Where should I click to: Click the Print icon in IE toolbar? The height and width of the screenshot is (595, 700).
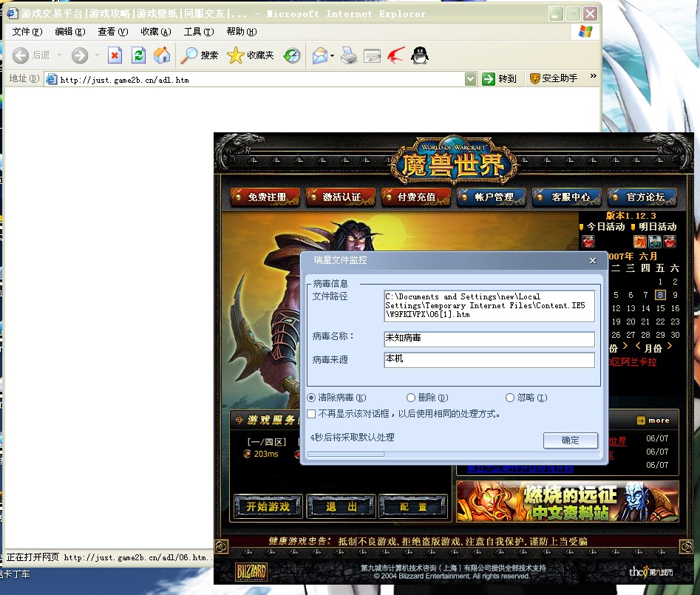349,55
